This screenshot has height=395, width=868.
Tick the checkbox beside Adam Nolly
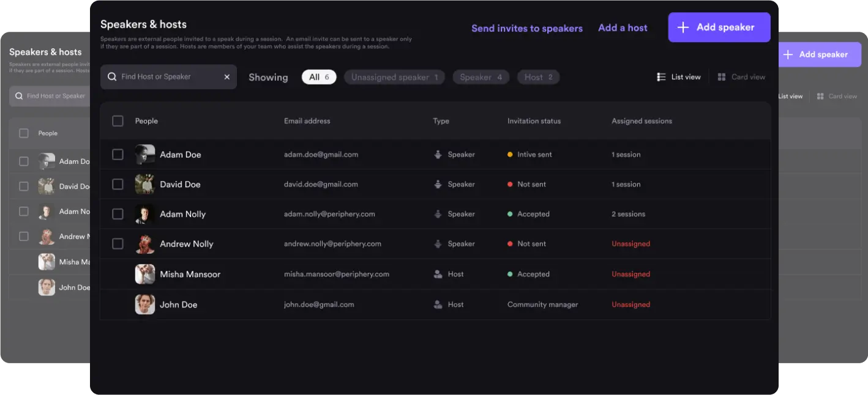click(x=118, y=214)
